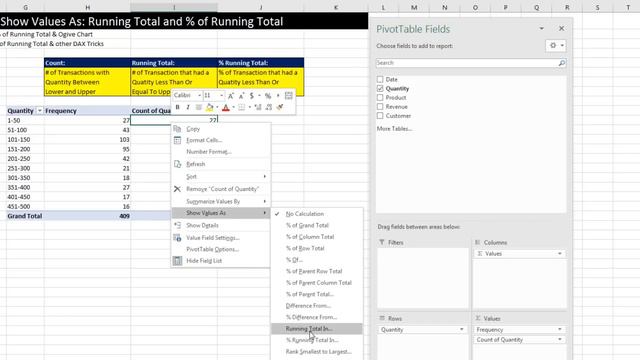Expand the Sort submenu
Screen dimensions: 640x360
point(220,176)
